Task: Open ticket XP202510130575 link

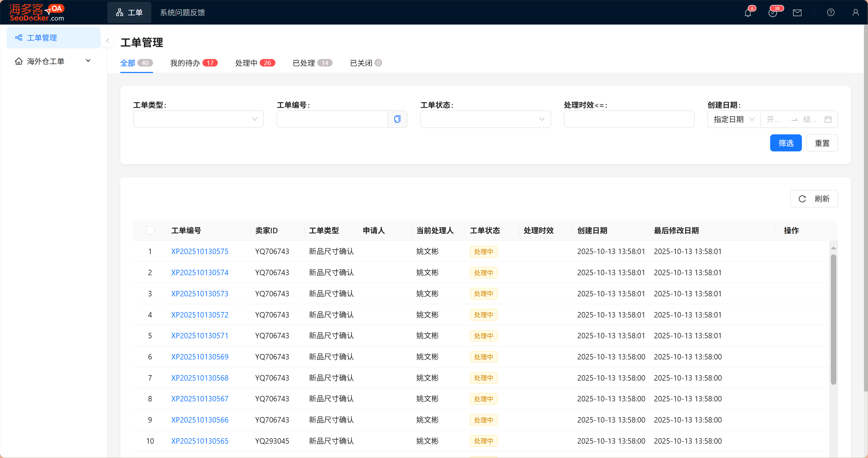Action: tap(200, 252)
